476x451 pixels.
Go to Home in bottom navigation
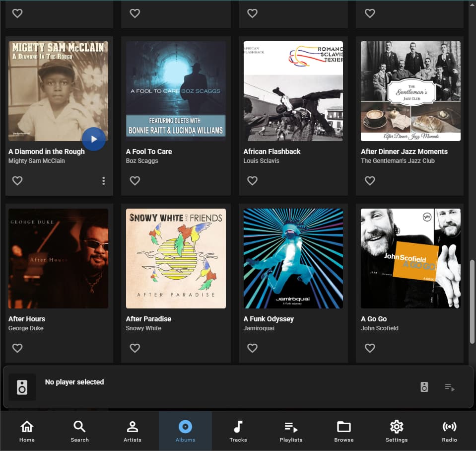pyautogui.click(x=27, y=431)
